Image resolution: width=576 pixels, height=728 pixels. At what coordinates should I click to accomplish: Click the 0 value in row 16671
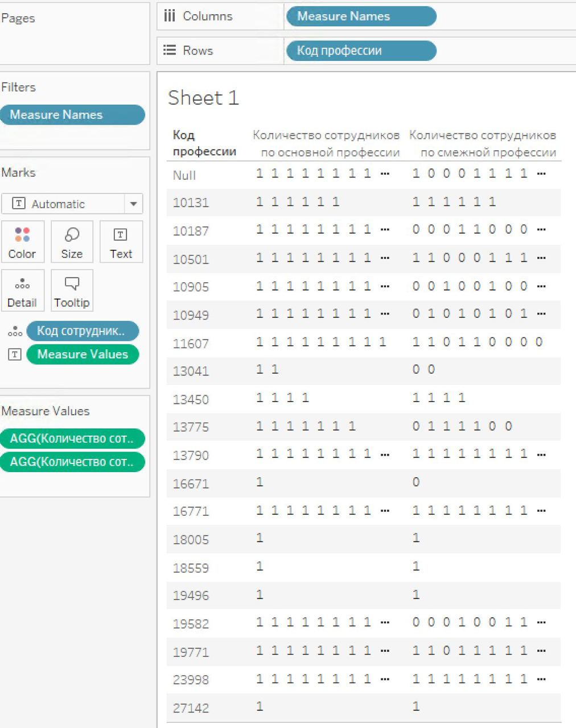tap(416, 482)
